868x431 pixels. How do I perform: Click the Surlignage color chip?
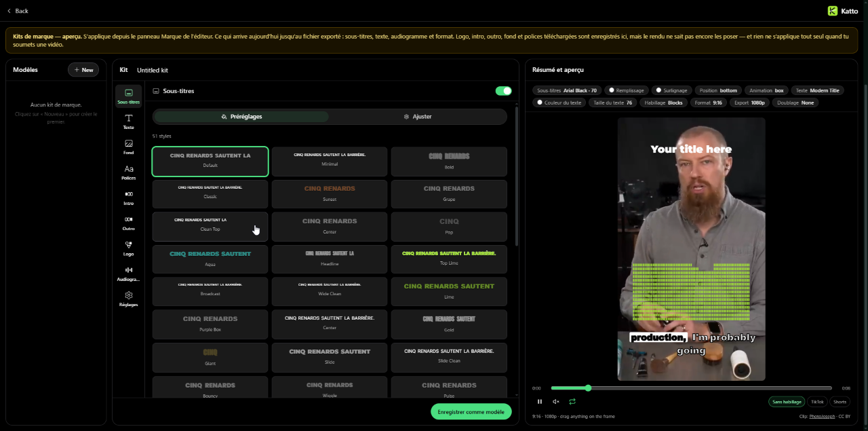[671, 90]
